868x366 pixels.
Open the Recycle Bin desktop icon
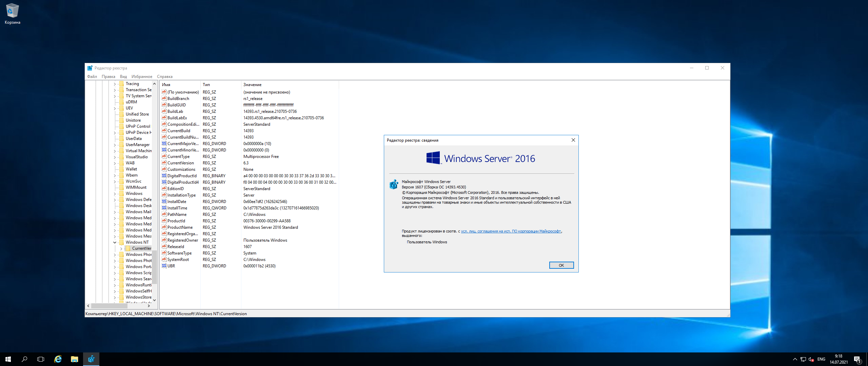[12, 14]
